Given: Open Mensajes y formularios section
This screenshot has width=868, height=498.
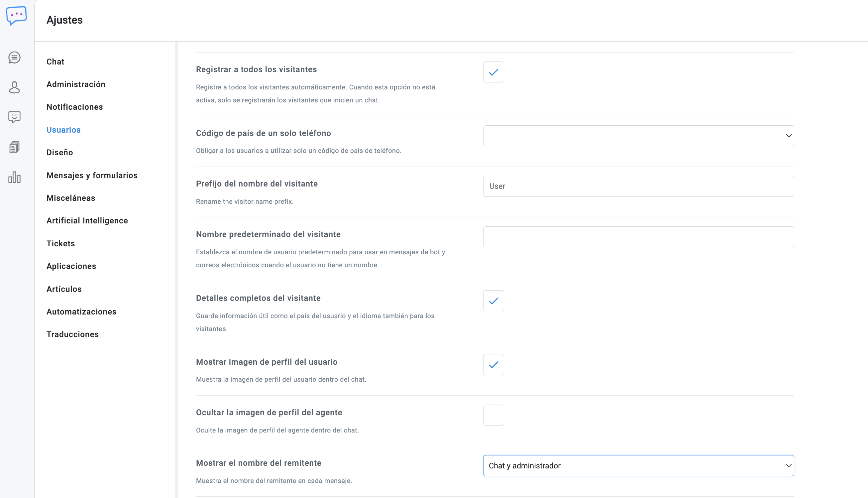Looking at the screenshot, I should click(92, 175).
